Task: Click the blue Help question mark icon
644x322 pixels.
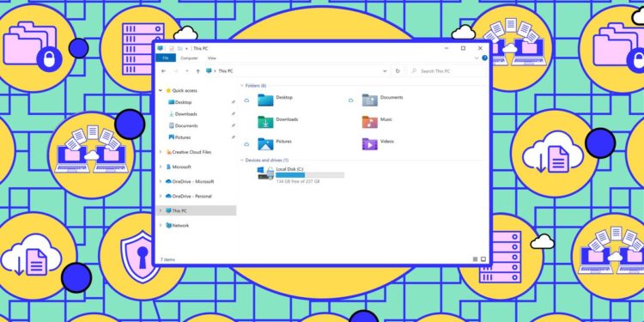Action: [x=484, y=58]
